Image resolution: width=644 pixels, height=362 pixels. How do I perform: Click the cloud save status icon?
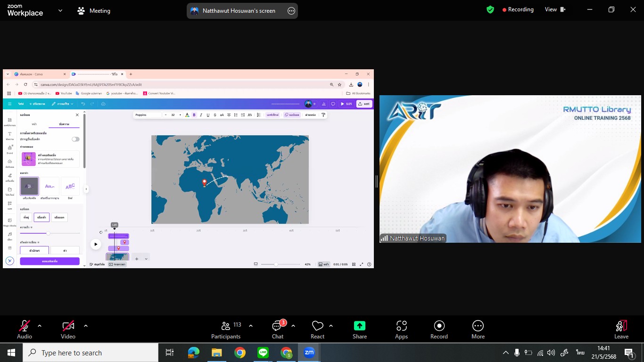(103, 104)
